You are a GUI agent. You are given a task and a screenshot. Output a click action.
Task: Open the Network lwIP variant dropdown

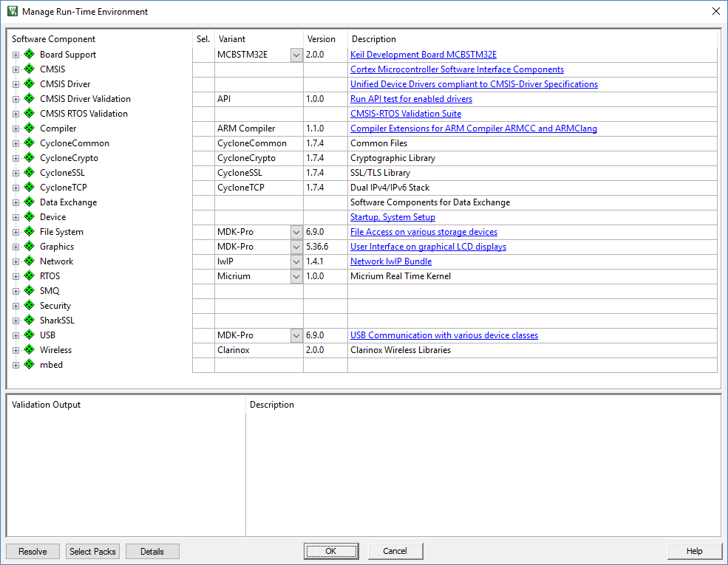pyautogui.click(x=296, y=261)
